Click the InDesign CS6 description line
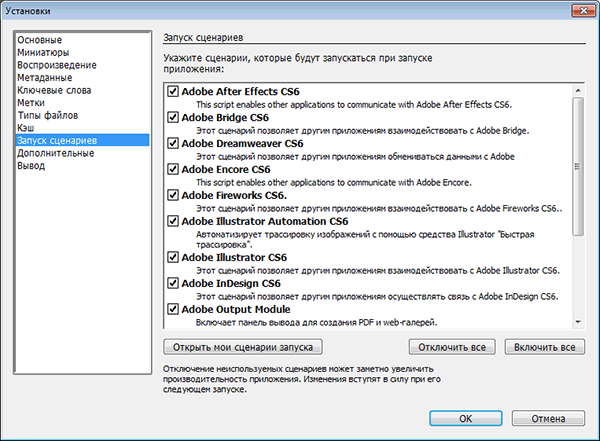The image size is (600, 441). pyautogui.click(x=377, y=296)
